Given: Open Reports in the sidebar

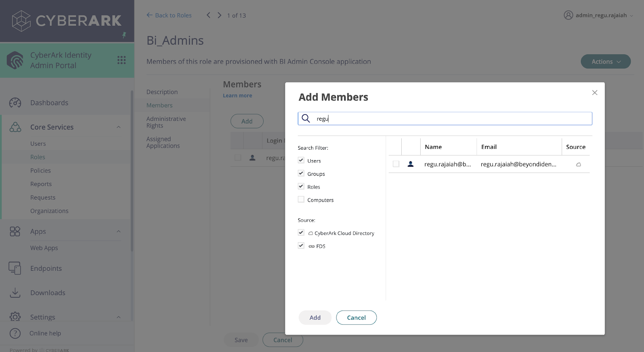Looking at the screenshot, I should (41, 184).
